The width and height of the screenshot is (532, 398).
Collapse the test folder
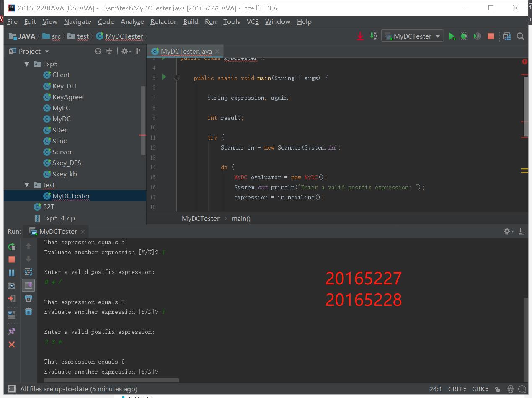(27, 185)
